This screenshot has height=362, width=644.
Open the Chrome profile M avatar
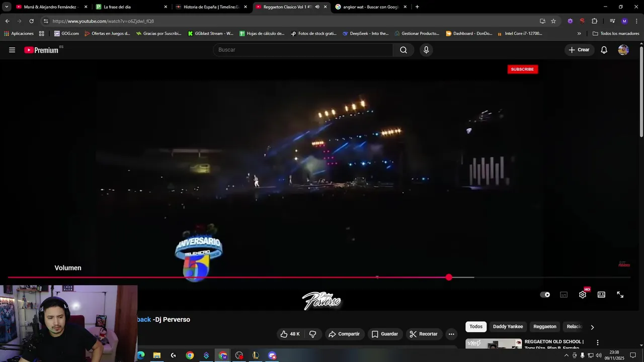(x=624, y=21)
